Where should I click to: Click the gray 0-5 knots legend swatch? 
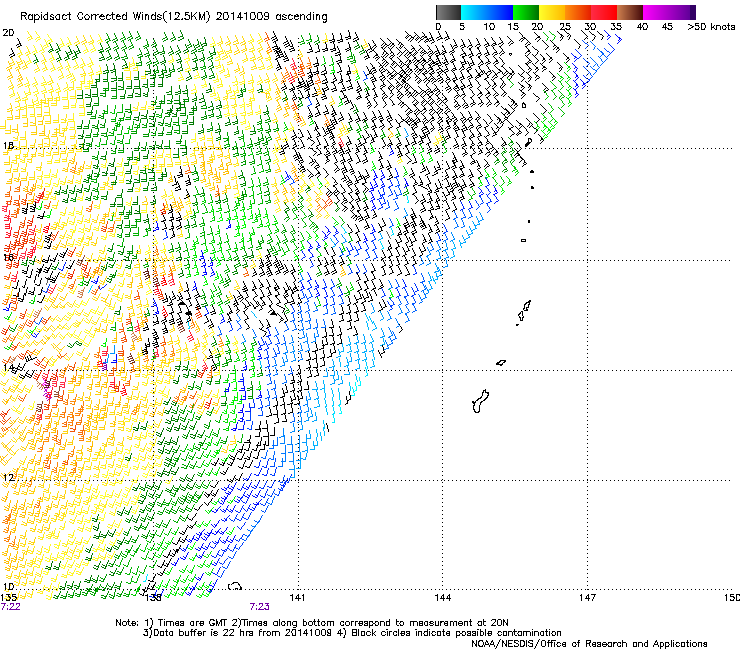[x=448, y=12]
